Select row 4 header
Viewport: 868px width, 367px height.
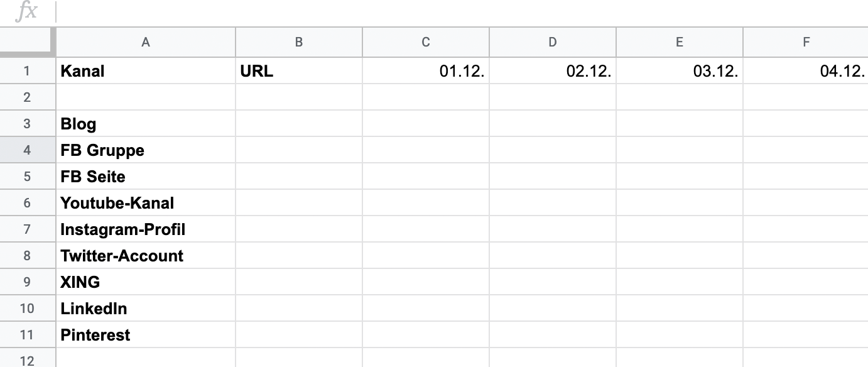point(27,150)
